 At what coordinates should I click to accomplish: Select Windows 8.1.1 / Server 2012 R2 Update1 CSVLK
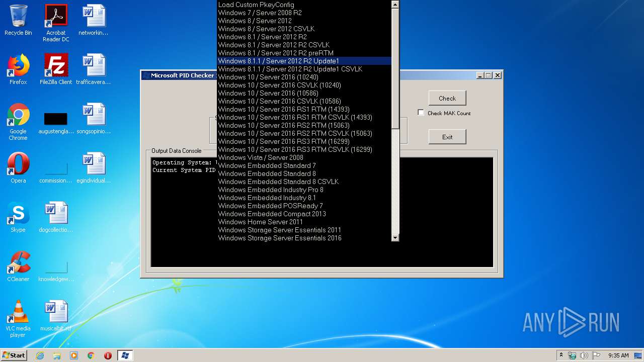304,69
